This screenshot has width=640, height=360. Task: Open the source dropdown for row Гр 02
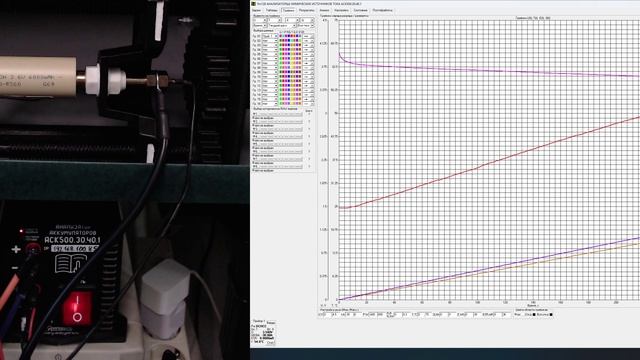270,40
